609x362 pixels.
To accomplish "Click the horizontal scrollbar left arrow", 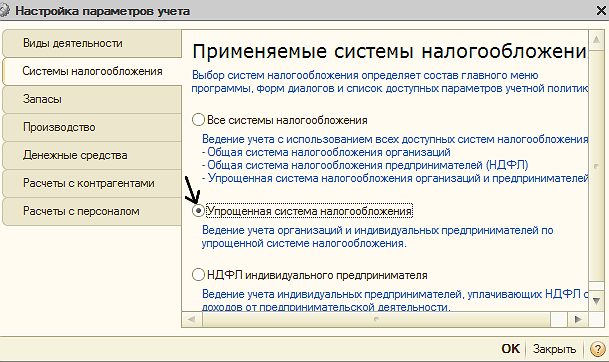I will (191, 319).
